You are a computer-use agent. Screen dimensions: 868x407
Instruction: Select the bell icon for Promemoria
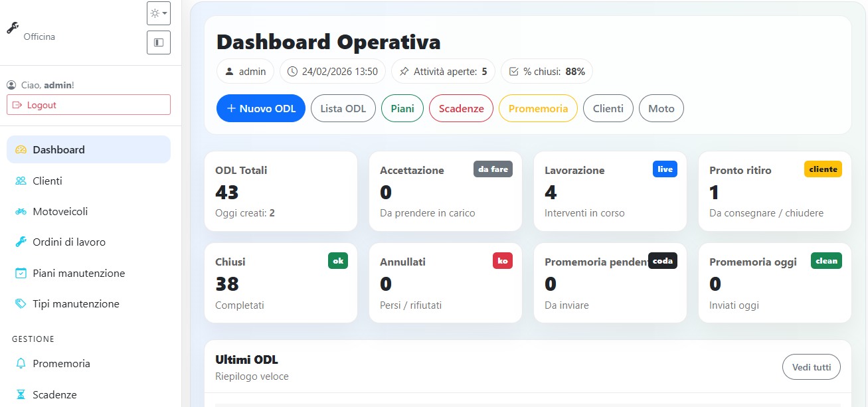20,363
